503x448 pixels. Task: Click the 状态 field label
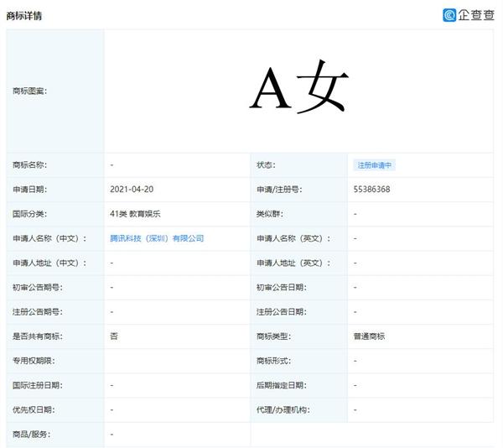266,165
